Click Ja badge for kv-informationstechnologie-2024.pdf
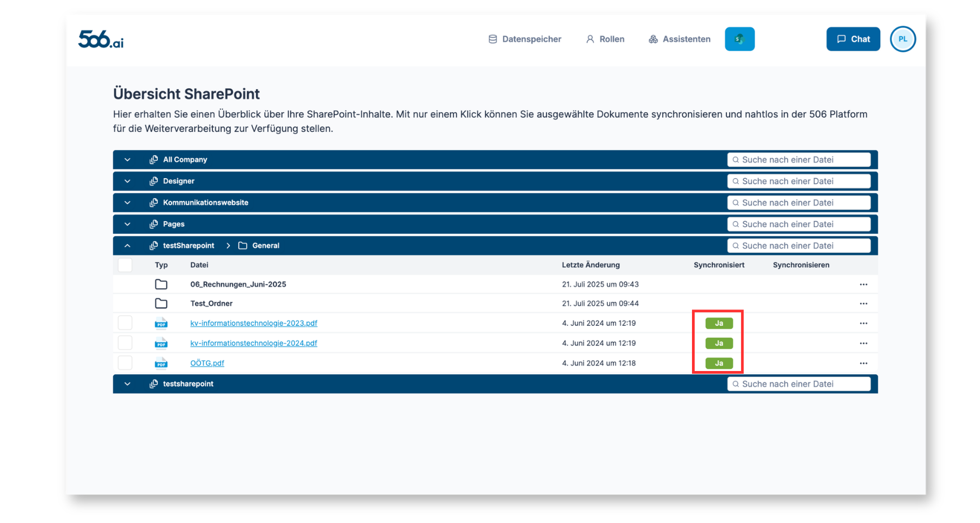The image size is (980, 523). (719, 343)
